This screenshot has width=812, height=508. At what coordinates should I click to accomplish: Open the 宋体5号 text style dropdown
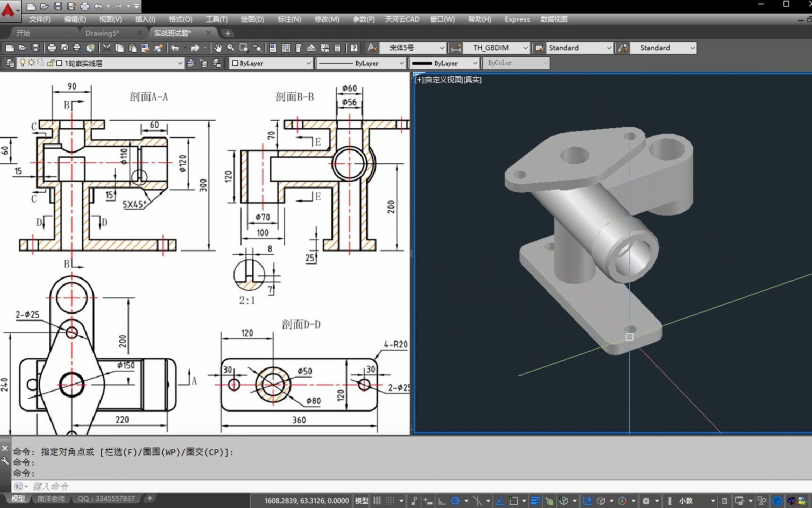(441, 48)
